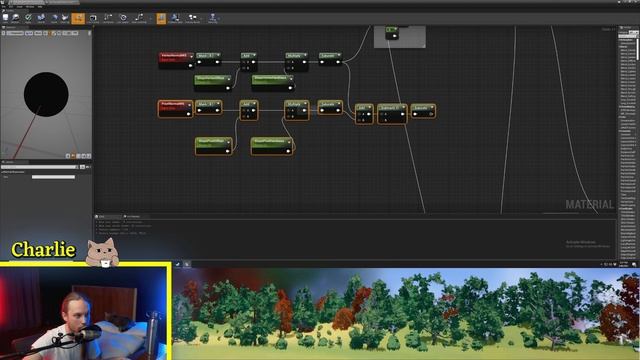The width and height of the screenshot is (640, 360).
Task: Open the Hierarchy dropdown arrow
Action: [219, 18]
